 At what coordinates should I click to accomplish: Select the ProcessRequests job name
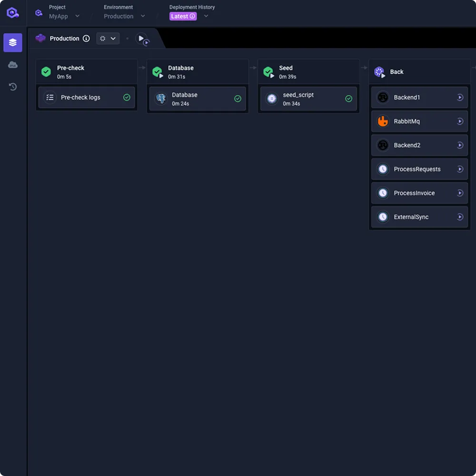pyautogui.click(x=417, y=169)
